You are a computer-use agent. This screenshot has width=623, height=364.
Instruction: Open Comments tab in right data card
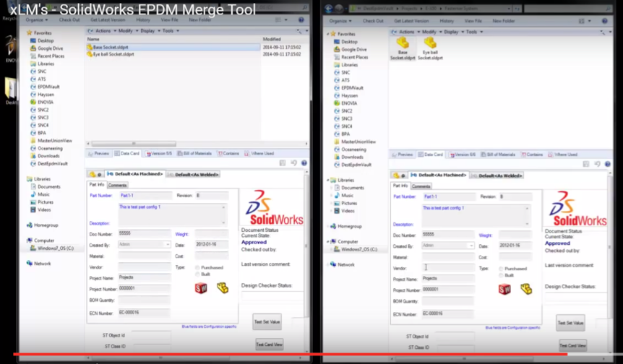point(421,186)
